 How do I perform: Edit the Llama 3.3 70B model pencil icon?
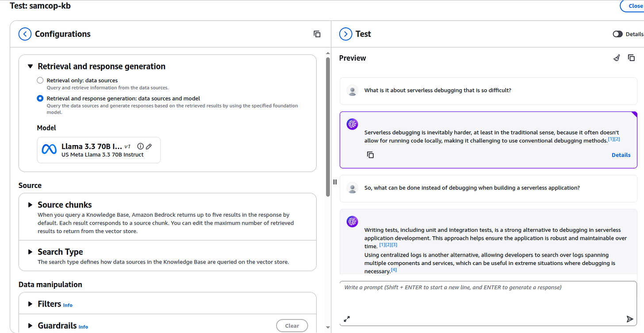point(149,146)
